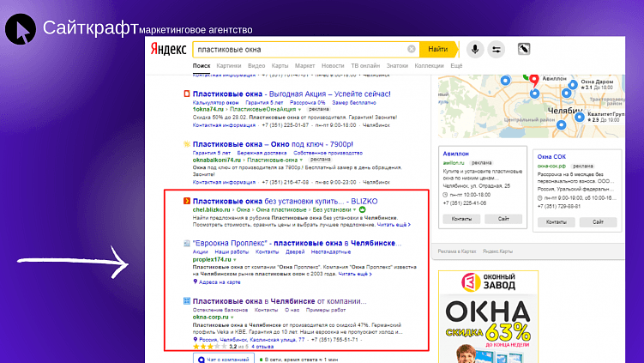Click the star rating of okna-corp.ru
This screenshot has width=644, height=363.
(x=210, y=347)
